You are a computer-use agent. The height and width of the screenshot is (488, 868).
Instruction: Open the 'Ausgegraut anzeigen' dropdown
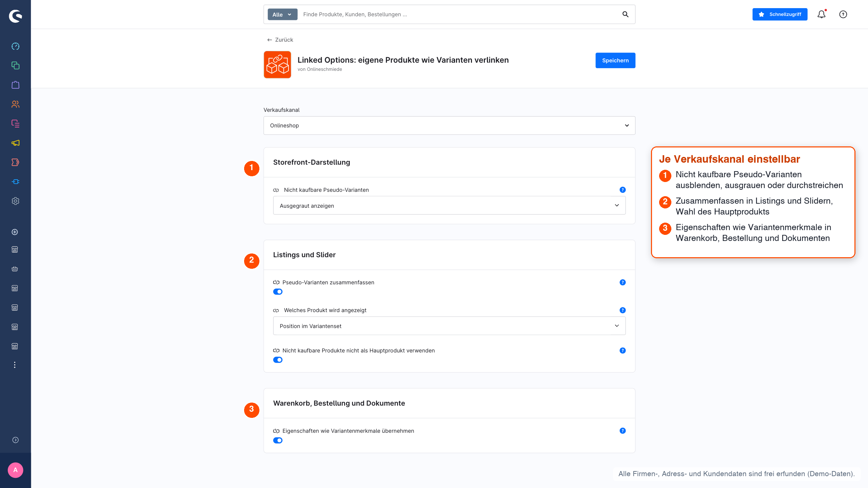[449, 205]
